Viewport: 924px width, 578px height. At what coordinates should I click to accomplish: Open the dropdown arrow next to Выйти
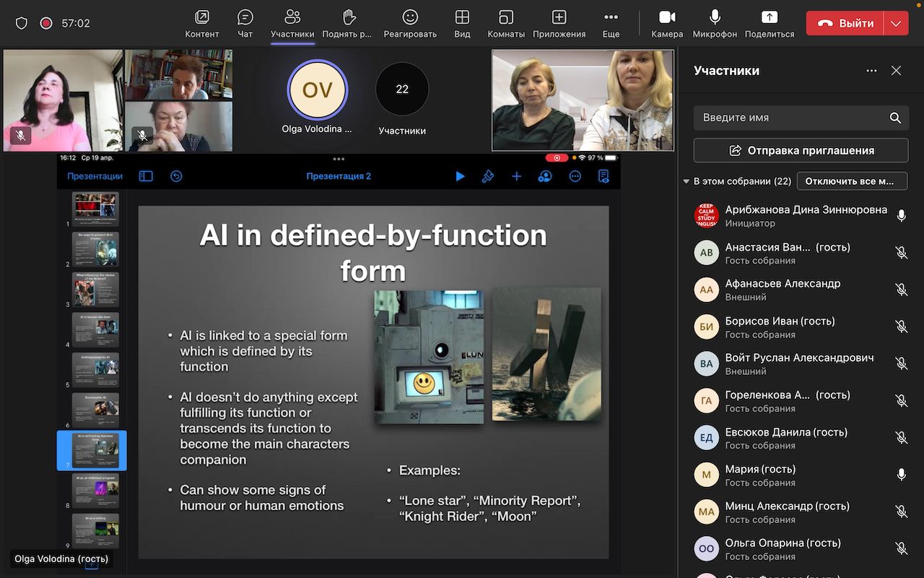(x=896, y=23)
